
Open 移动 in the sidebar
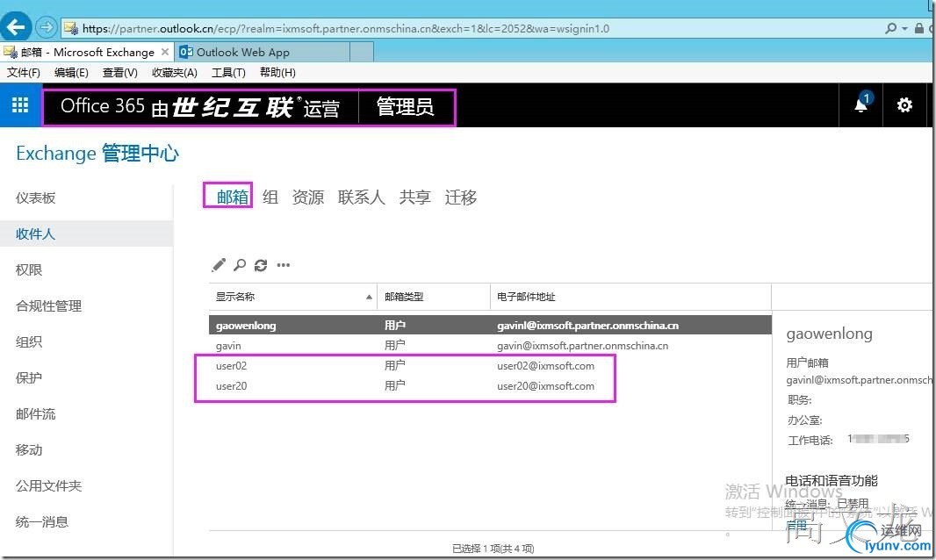tap(29, 449)
